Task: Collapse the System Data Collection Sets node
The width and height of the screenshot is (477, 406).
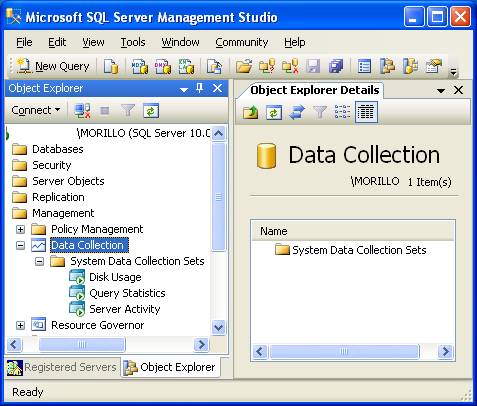Action: (39, 261)
